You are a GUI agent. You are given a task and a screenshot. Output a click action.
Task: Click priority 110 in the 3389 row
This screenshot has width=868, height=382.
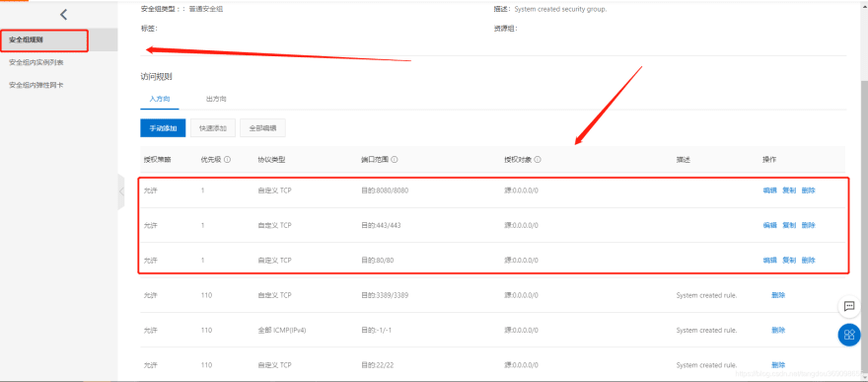pos(206,295)
